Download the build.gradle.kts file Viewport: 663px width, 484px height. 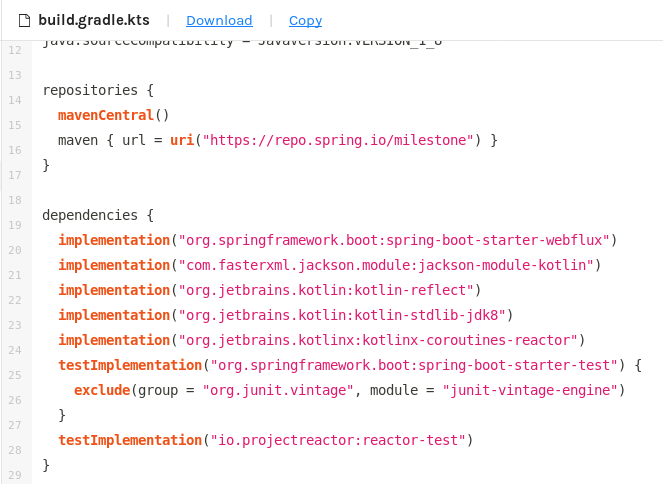[x=219, y=20]
